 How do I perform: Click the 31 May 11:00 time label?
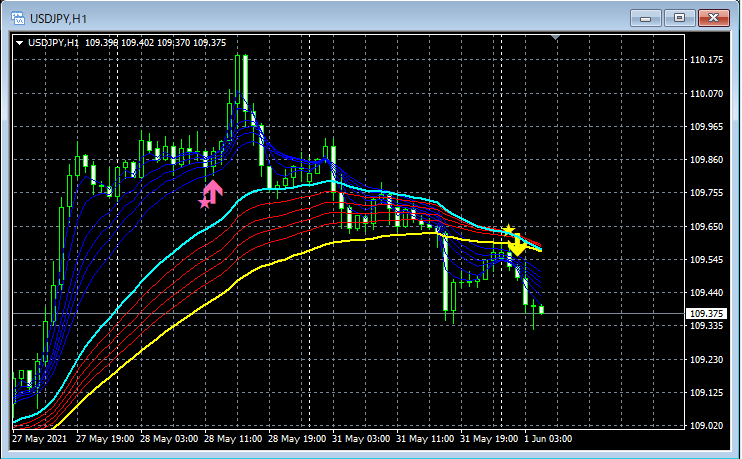[425, 439]
